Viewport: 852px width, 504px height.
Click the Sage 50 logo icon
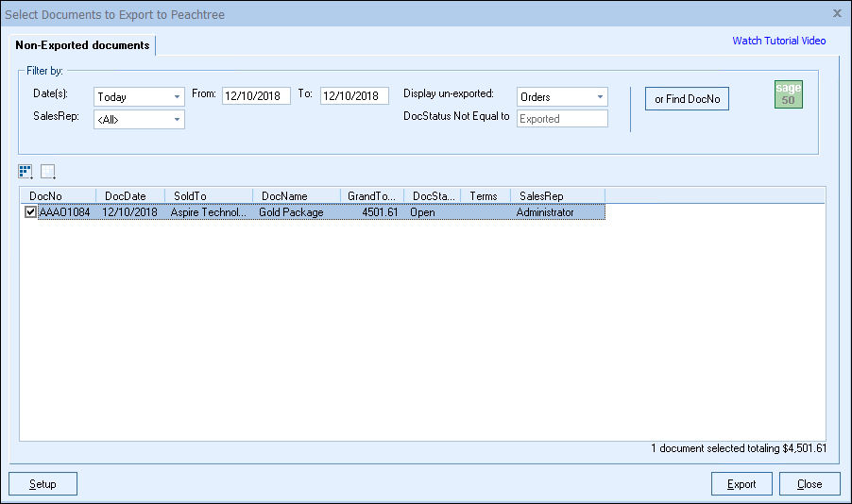(x=788, y=95)
